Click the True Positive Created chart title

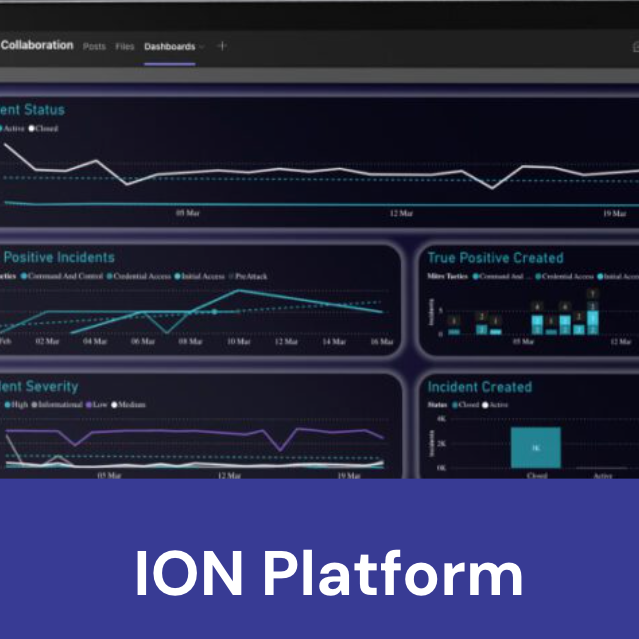[495, 258]
